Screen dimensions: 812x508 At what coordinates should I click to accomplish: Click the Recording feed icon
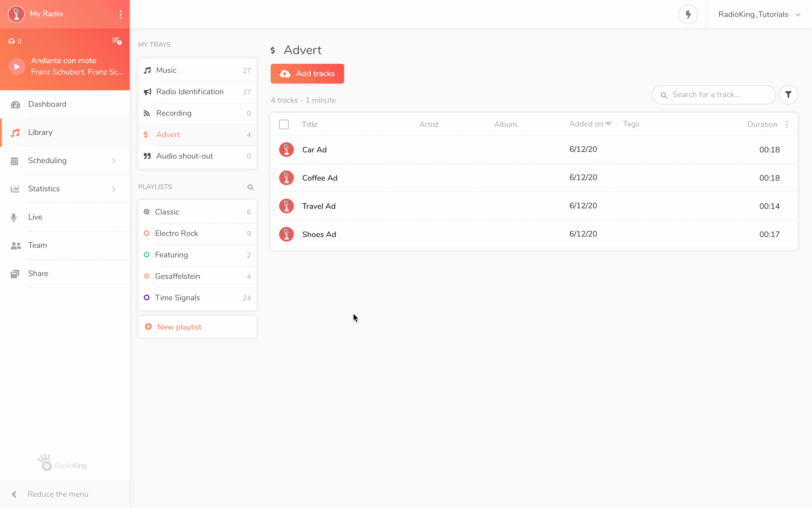[147, 113]
